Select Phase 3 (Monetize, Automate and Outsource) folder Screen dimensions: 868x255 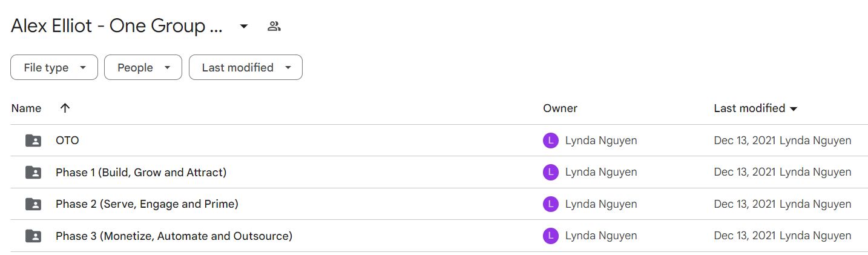click(174, 236)
